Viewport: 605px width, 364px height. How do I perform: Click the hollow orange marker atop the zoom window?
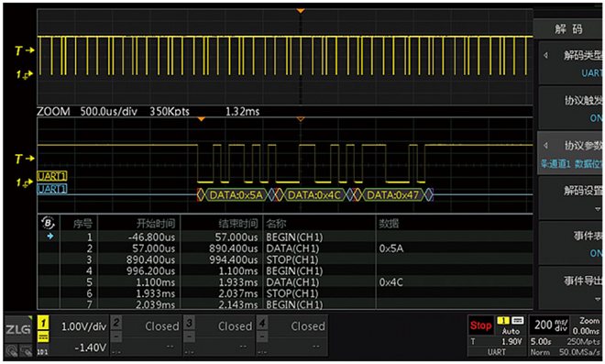click(x=301, y=119)
